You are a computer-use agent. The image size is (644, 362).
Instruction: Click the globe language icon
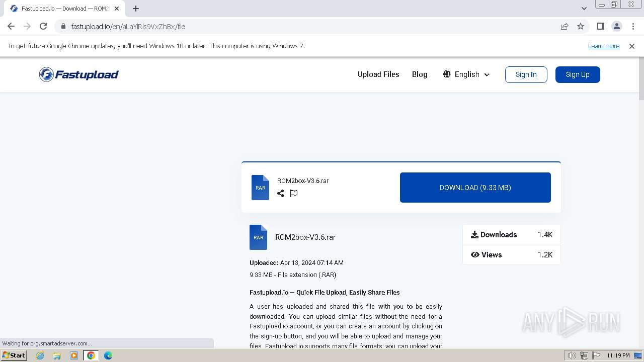(447, 74)
